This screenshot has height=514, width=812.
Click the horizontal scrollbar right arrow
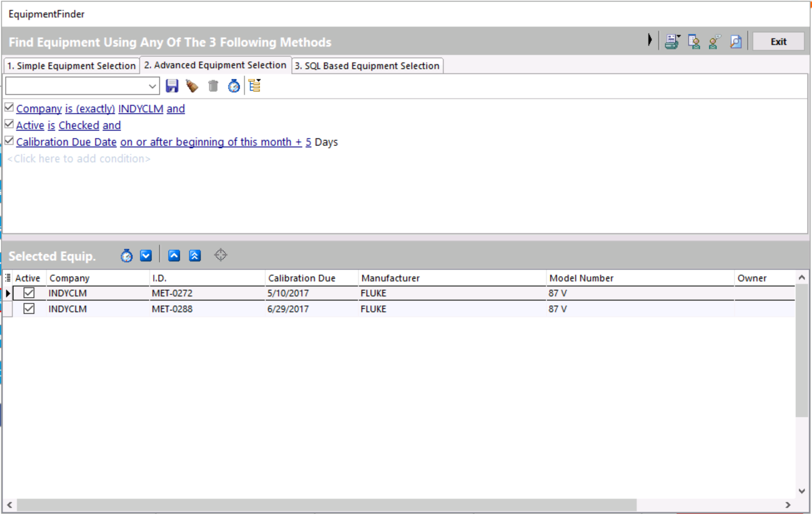click(788, 505)
